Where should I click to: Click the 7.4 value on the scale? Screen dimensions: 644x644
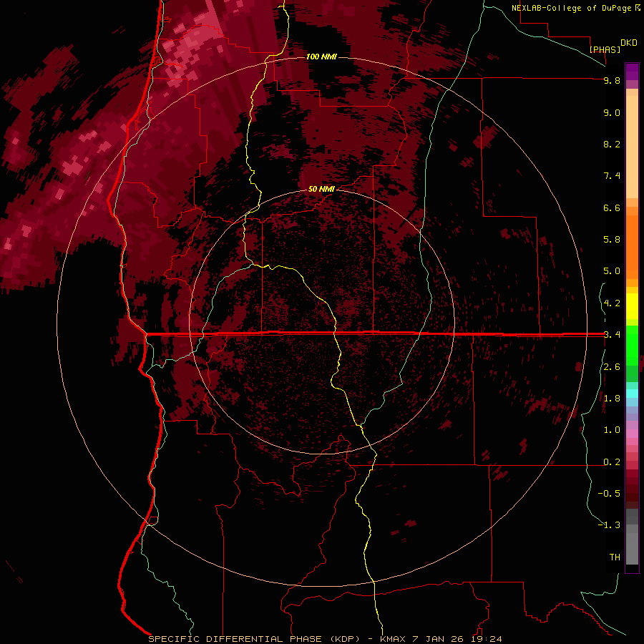(612, 176)
